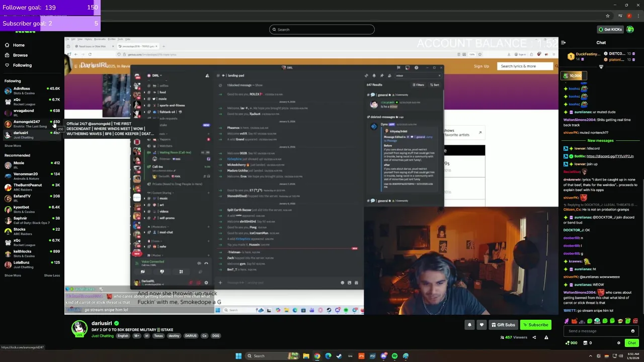This screenshot has width=644, height=362.
Task: Click the Kick search field
Action: click(322, 30)
